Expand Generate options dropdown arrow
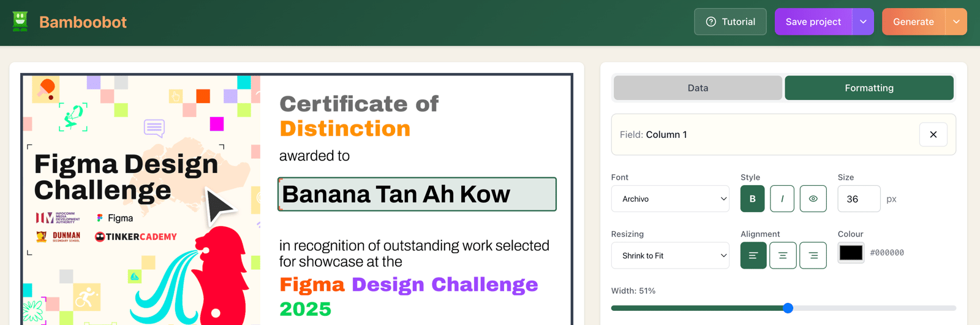Image resolution: width=980 pixels, height=325 pixels. click(956, 21)
